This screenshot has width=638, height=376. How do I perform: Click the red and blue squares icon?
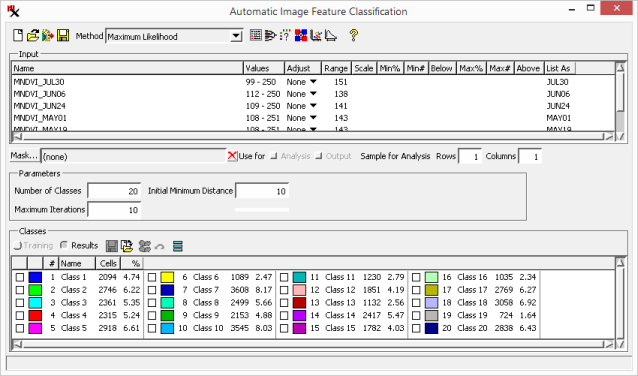click(301, 35)
